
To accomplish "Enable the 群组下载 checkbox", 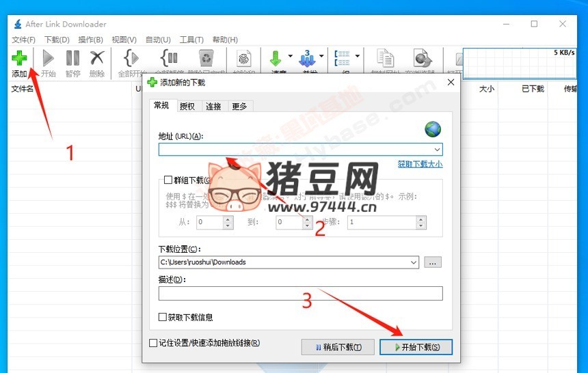I will tap(168, 180).
